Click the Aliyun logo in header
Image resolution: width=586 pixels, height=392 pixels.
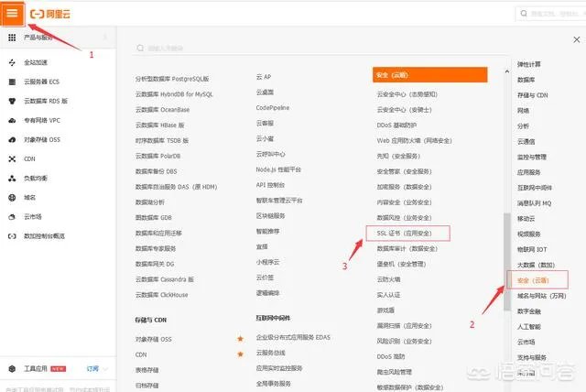(50, 15)
